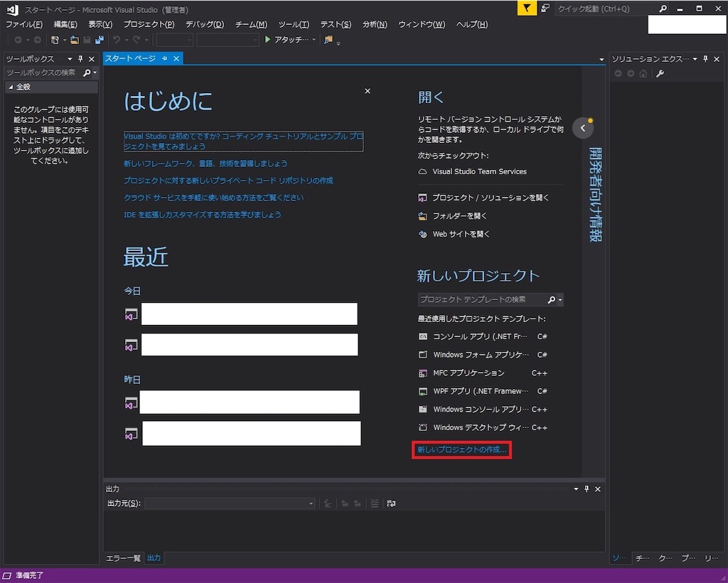The height and width of the screenshot is (583, 728).
Task: Click クラウド サービスを手軽に使い始める link
Action: click(x=213, y=198)
